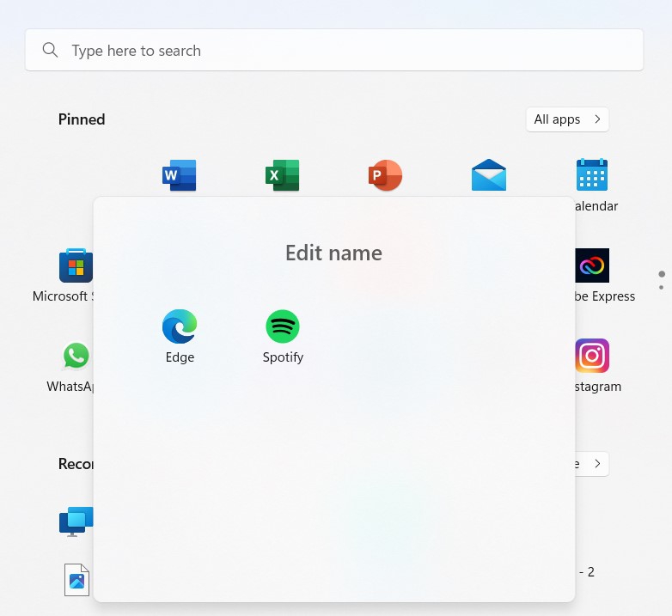
Task: Open the Instagram pinned app
Action: [x=592, y=356]
